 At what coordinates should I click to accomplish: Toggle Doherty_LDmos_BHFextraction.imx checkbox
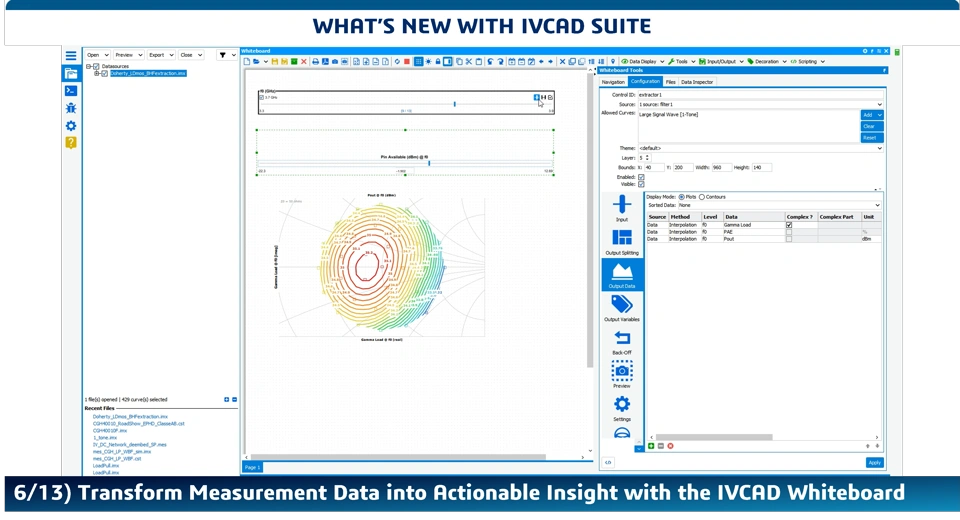tap(105, 73)
